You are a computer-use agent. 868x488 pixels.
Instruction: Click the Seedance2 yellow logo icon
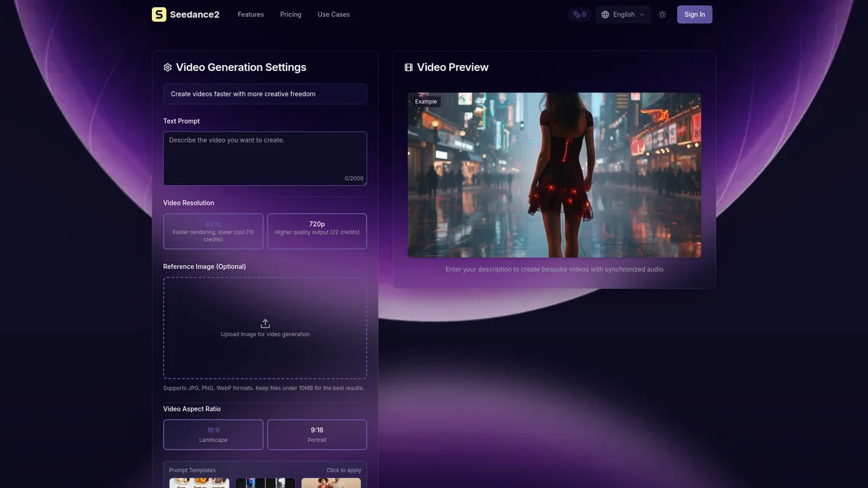click(x=159, y=14)
